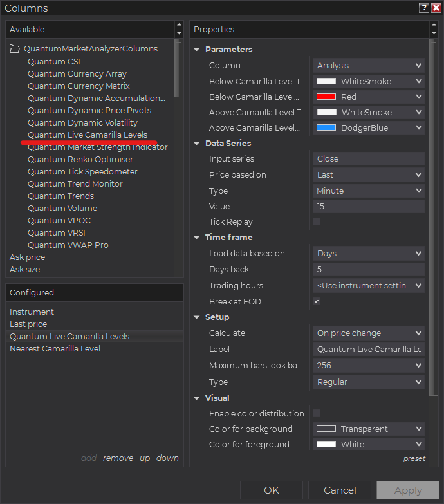Click the Label text field

(x=369, y=349)
